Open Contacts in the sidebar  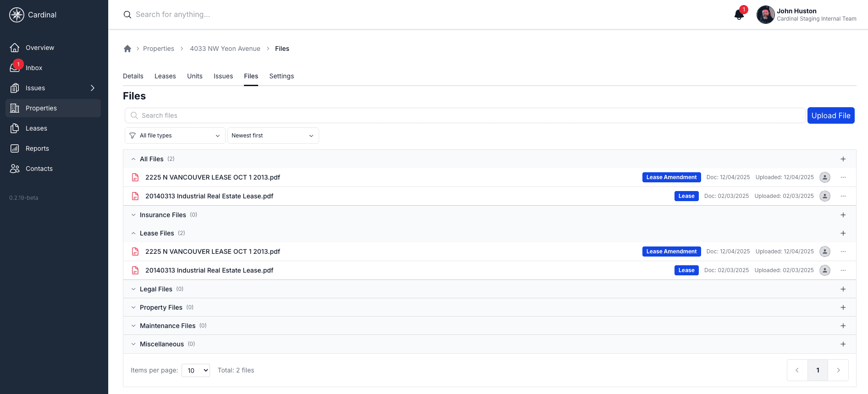[x=53, y=169]
